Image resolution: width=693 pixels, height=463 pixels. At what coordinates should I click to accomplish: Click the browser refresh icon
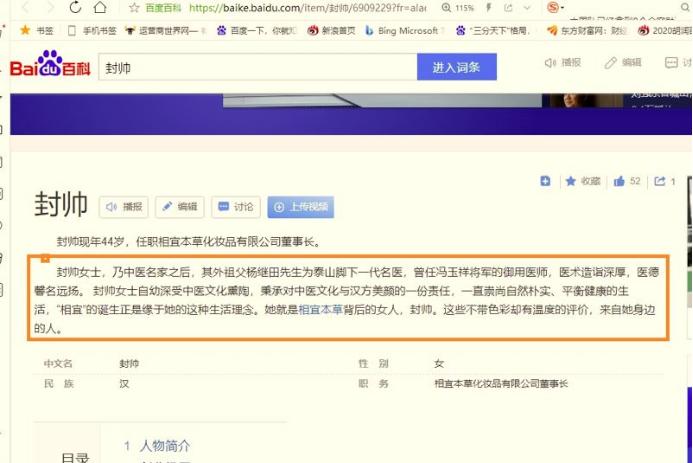pos(75,7)
